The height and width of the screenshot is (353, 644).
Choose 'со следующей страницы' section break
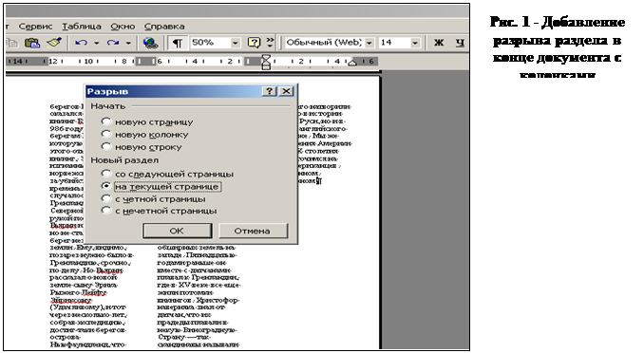point(106,174)
